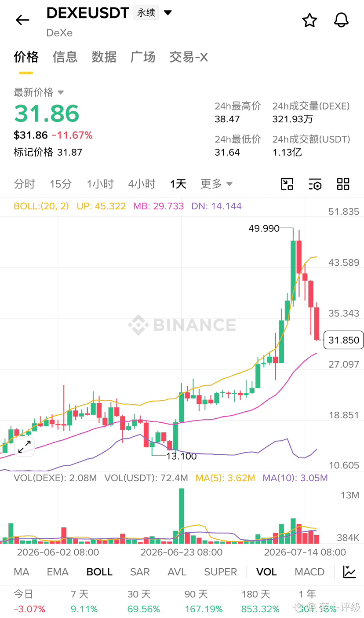
Task: Select the 1天 timeframe
Action: point(178,184)
